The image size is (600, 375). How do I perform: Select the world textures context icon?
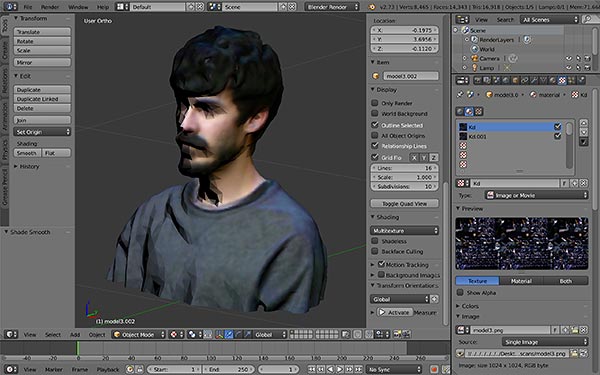click(460, 111)
